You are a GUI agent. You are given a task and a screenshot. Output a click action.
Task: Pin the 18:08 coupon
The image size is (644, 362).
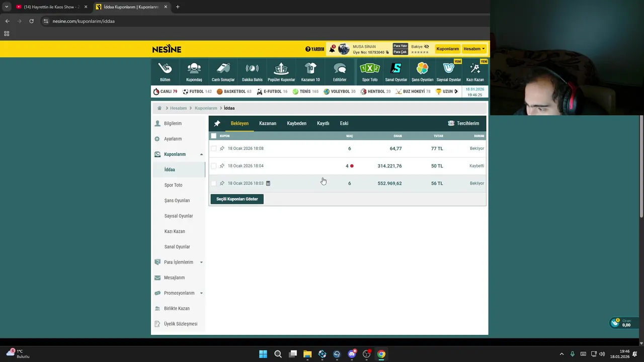(222, 148)
